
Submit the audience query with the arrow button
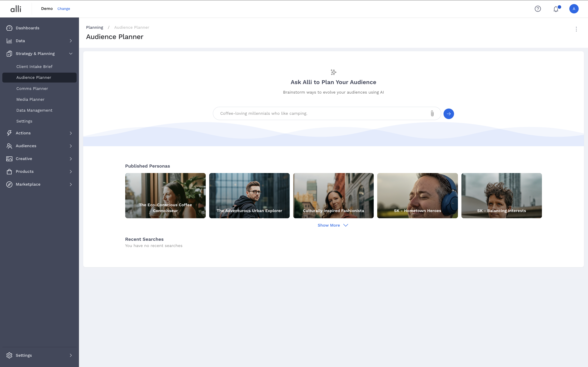pos(449,114)
